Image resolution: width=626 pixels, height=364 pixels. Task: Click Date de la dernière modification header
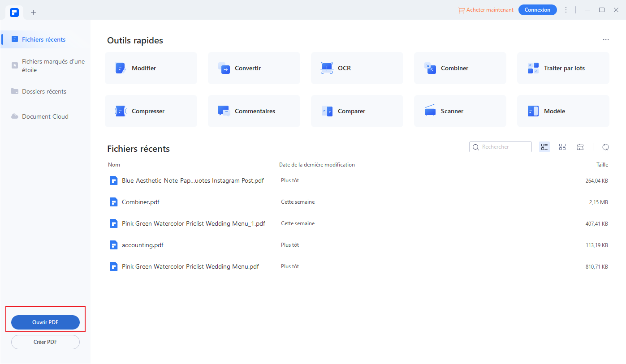317,165
